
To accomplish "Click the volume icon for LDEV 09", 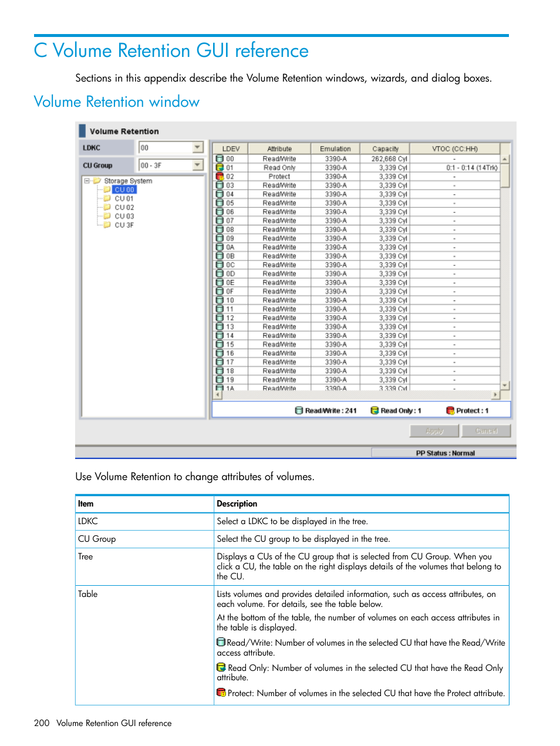I will [220, 238].
